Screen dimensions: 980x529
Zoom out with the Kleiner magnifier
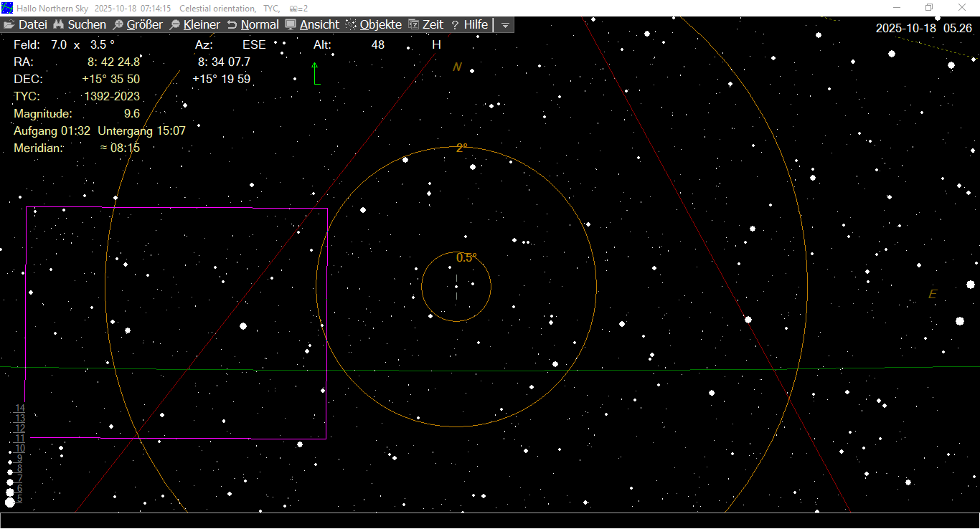[x=174, y=24]
